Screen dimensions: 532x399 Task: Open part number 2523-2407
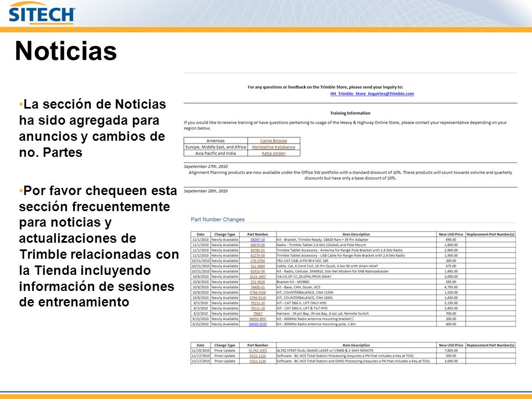pyautogui.click(x=258, y=277)
